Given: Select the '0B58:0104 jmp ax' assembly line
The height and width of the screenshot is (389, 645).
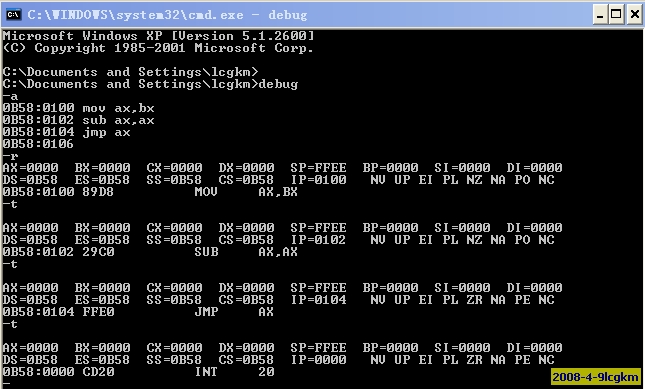Looking at the screenshot, I should 67,132.
